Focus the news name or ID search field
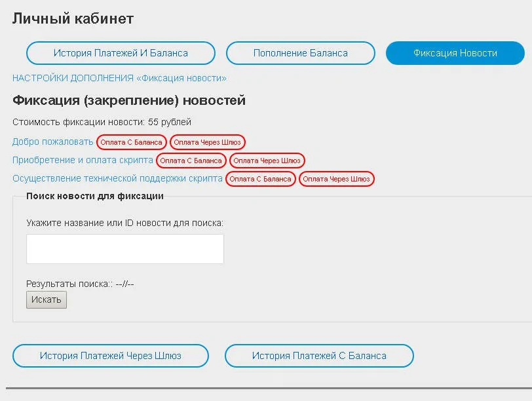Image resolution: width=532 pixels, height=401 pixels. click(x=125, y=249)
